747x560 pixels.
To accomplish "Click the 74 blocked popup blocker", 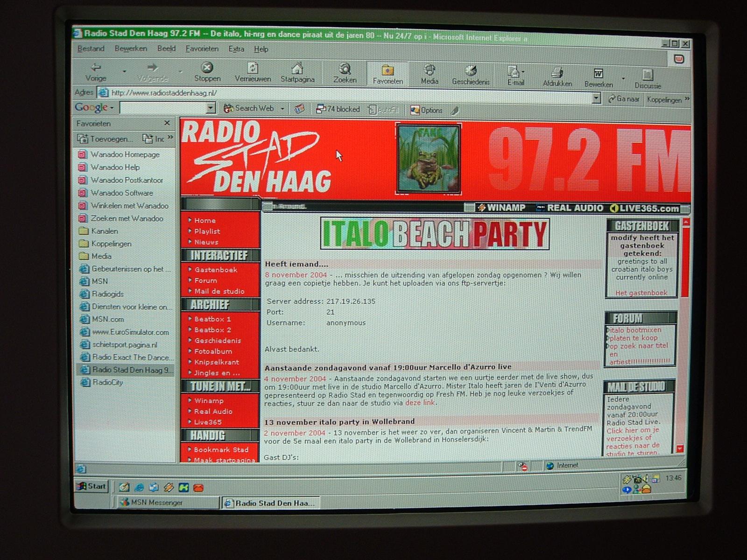I will pos(338,109).
